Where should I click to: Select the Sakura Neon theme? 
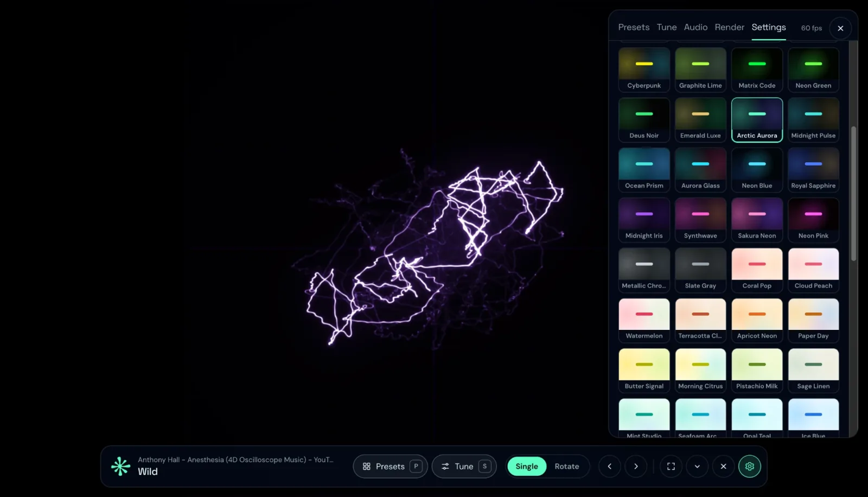coord(757,220)
